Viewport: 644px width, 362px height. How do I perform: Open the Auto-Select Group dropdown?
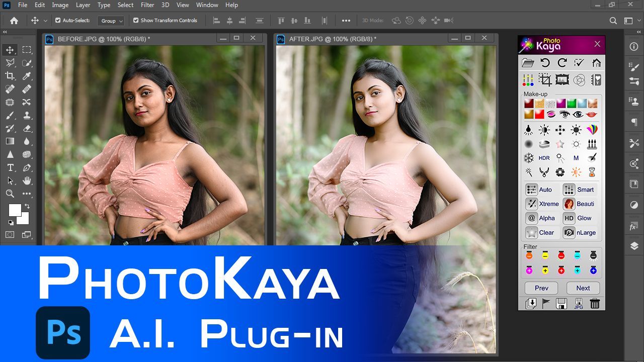pos(111,21)
